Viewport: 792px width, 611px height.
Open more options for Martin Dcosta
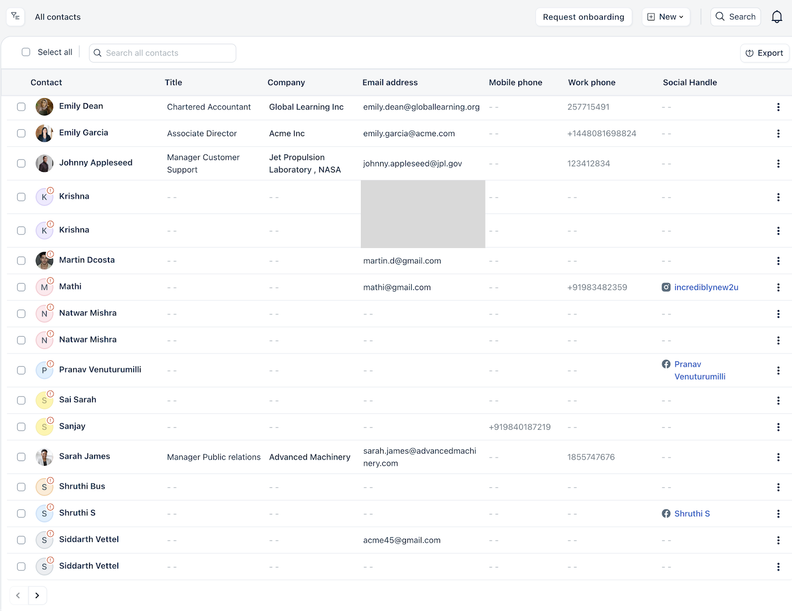(778, 261)
